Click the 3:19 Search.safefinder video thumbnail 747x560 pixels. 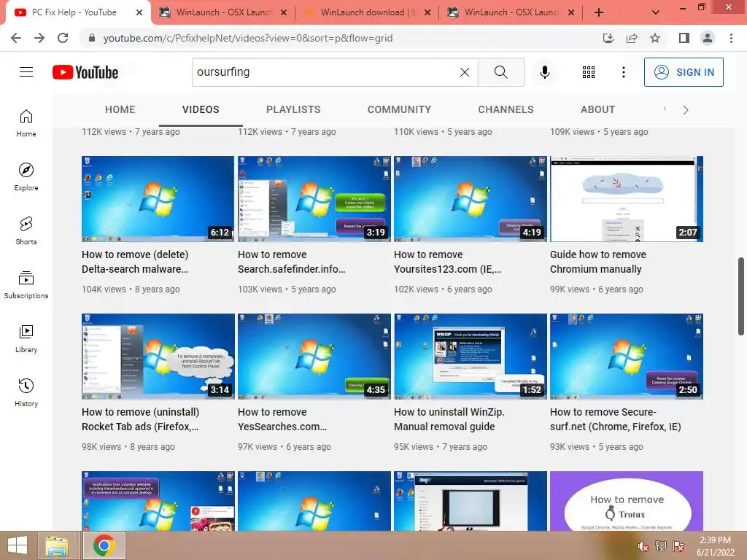314,199
